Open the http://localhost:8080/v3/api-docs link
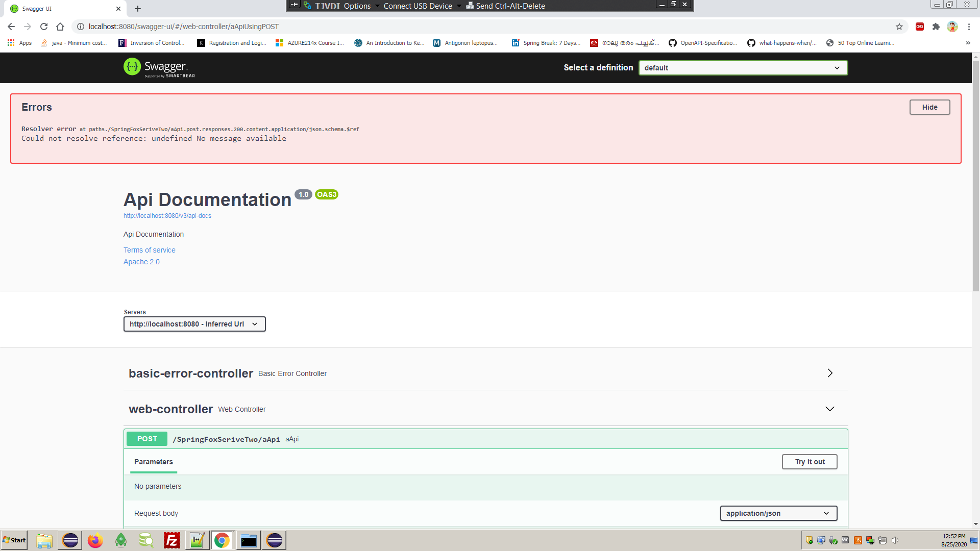The height and width of the screenshot is (551, 980). pos(167,216)
